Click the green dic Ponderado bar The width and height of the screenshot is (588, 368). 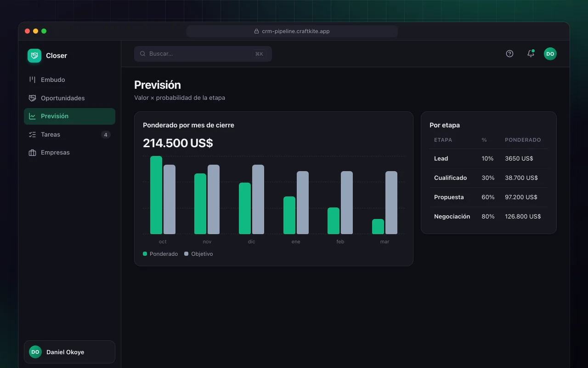click(x=245, y=208)
